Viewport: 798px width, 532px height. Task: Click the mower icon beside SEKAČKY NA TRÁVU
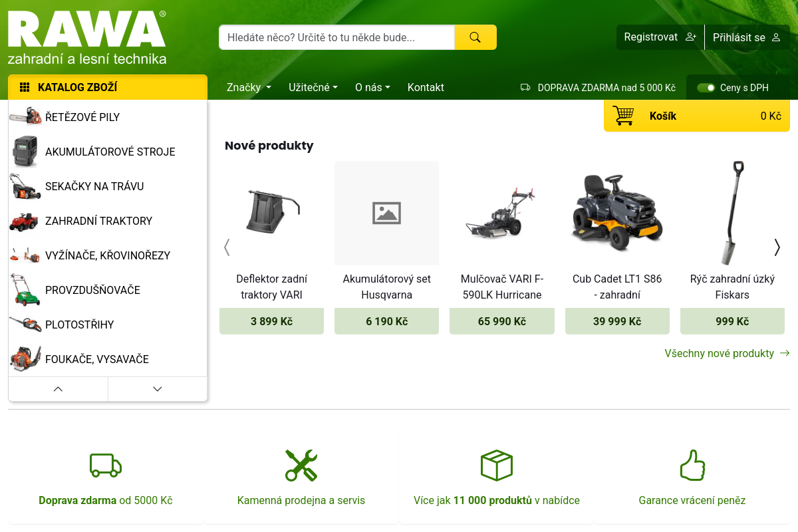(25, 186)
